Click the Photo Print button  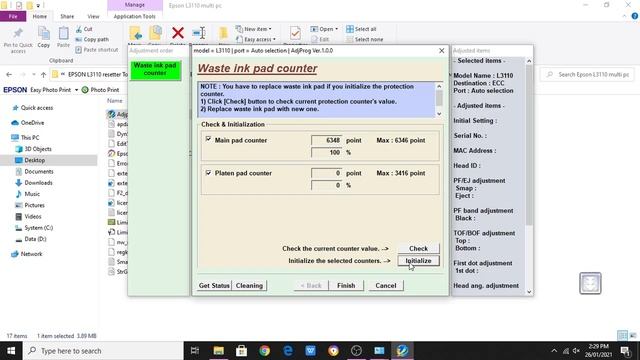(100, 90)
